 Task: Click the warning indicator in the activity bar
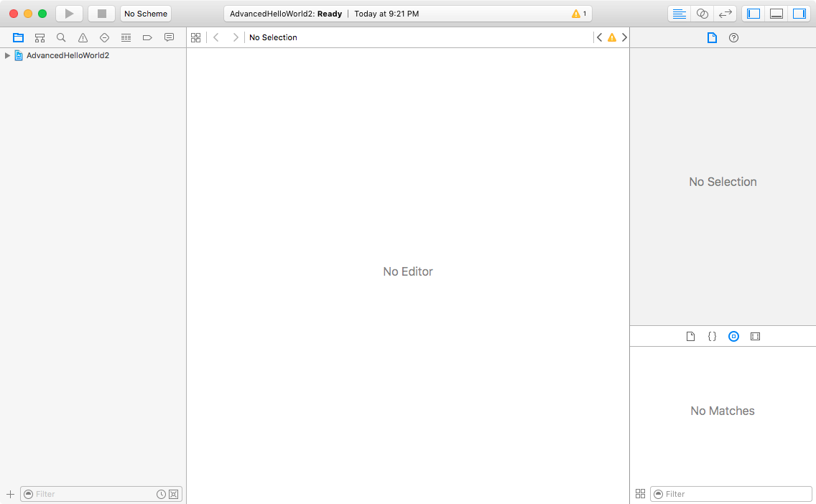(x=579, y=14)
